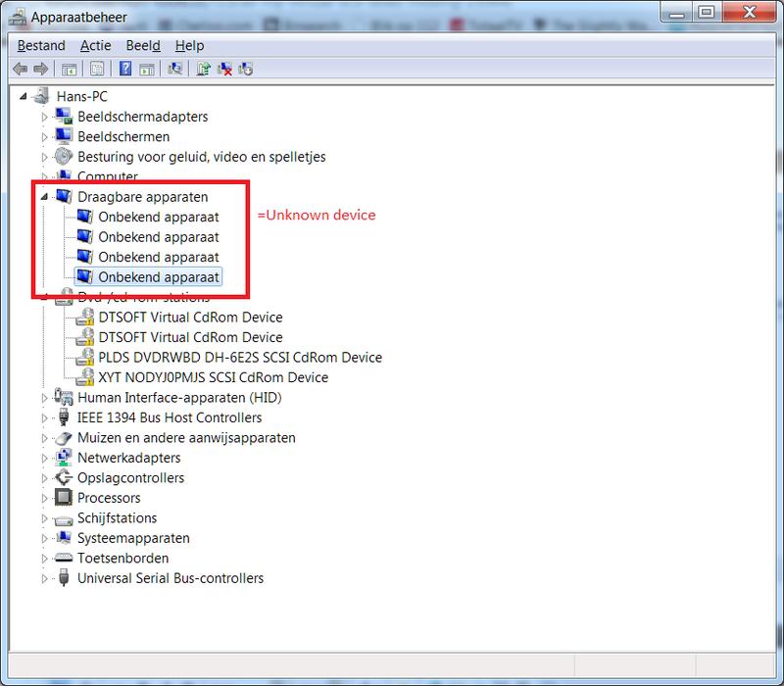The width and height of the screenshot is (784, 686).
Task: Click the uninstall device red X icon
Action: [224, 69]
